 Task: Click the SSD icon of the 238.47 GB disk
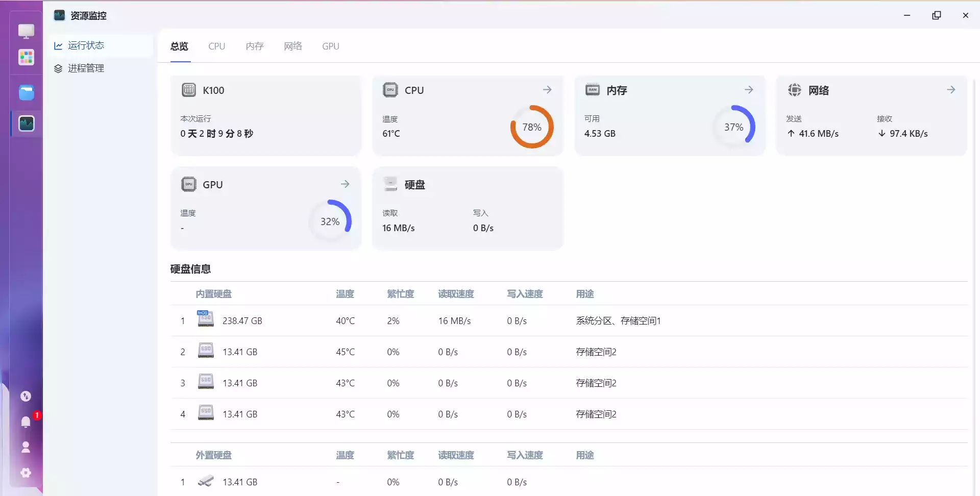click(205, 318)
